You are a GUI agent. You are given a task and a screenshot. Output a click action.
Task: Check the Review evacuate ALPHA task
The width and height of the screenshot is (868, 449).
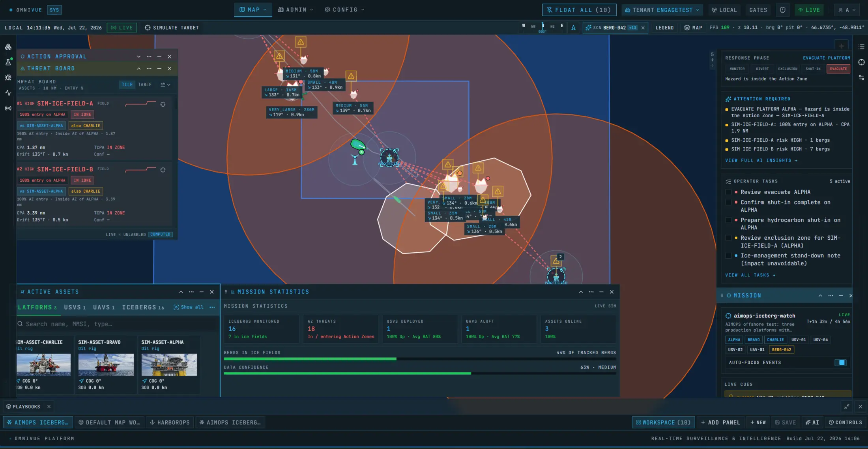(x=728, y=192)
